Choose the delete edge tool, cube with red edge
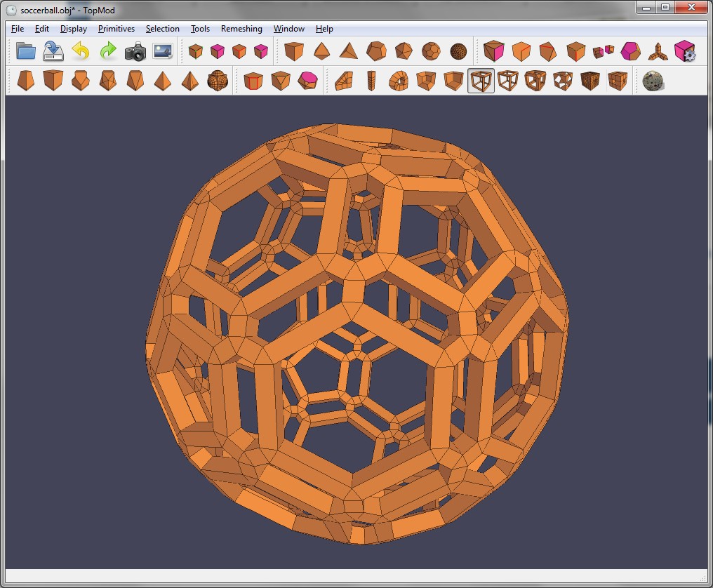713x588 pixels. 521,51
